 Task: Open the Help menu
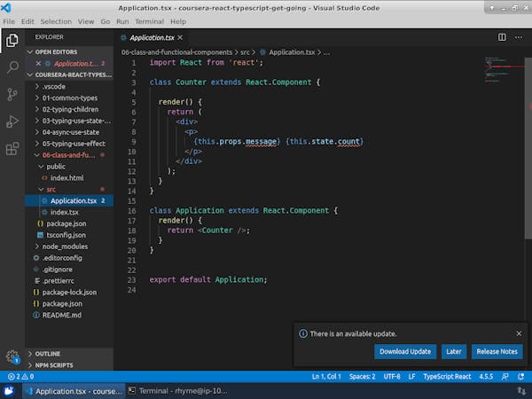tap(178, 21)
